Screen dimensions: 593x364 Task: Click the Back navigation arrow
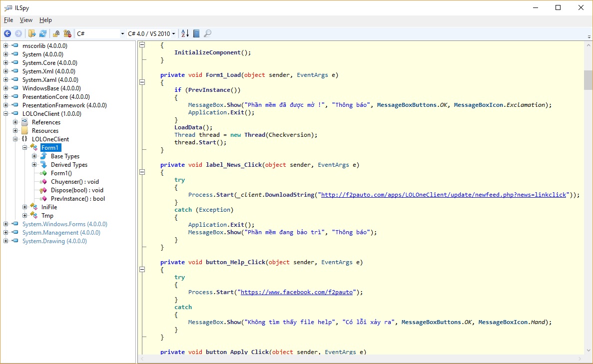(7, 33)
